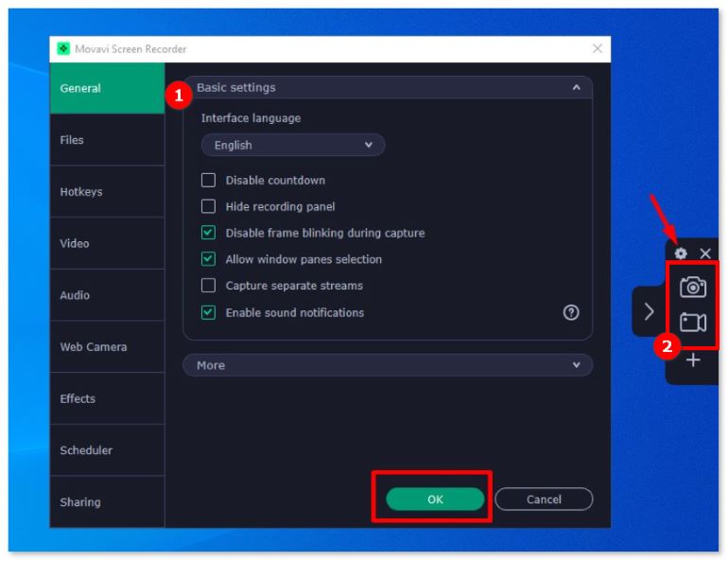Open the Effects tab
Image resolution: width=728 pixels, height=561 pixels.
[x=107, y=398]
